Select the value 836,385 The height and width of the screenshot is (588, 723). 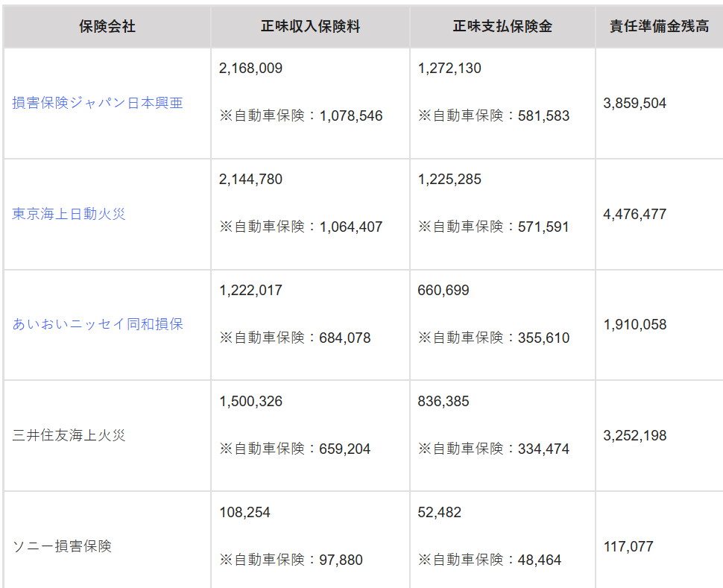coord(443,402)
